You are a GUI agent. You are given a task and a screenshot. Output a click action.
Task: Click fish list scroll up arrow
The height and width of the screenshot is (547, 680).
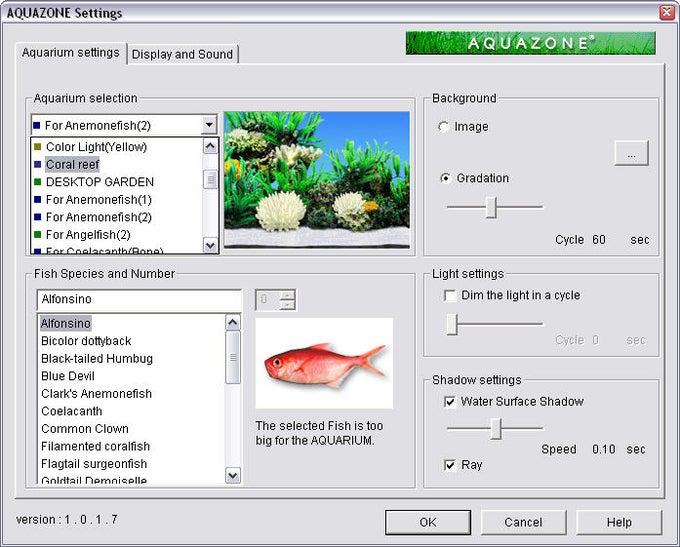[x=233, y=322]
